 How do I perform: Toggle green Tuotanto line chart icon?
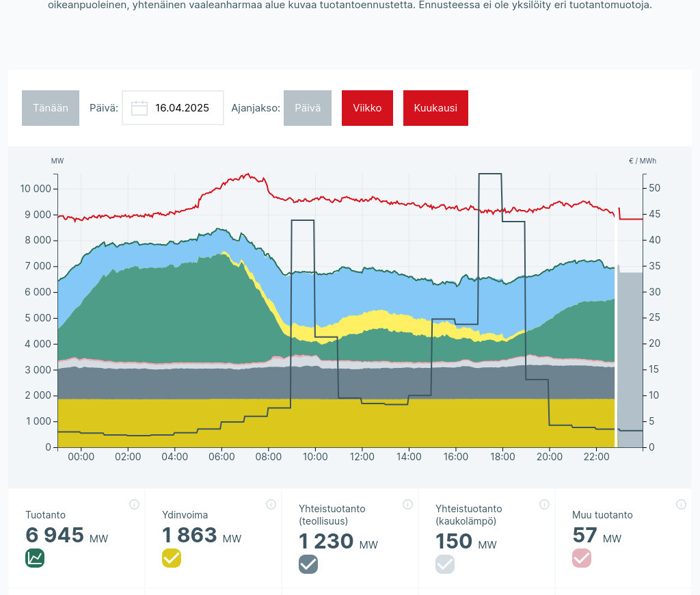point(35,558)
